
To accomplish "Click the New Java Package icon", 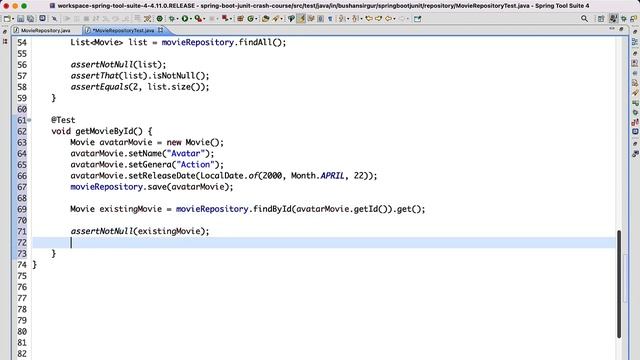I will [x=240, y=19].
